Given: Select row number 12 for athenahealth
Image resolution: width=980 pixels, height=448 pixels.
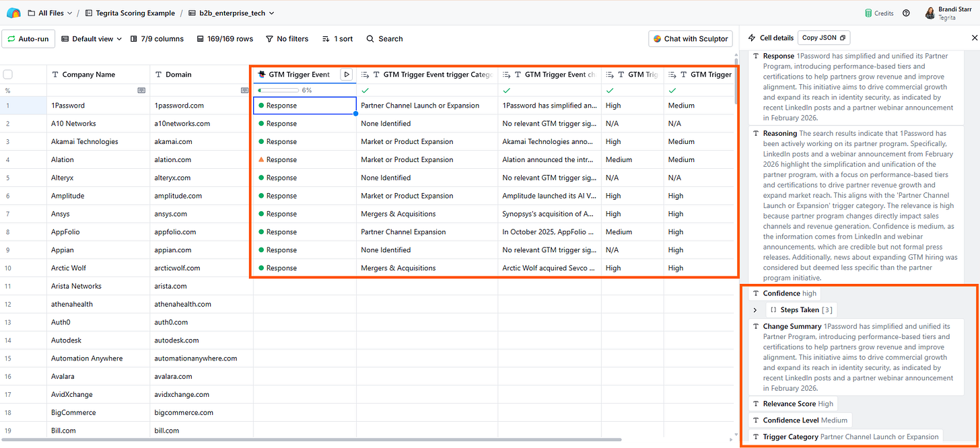Looking at the screenshot, I should click(x=8, y=304).
